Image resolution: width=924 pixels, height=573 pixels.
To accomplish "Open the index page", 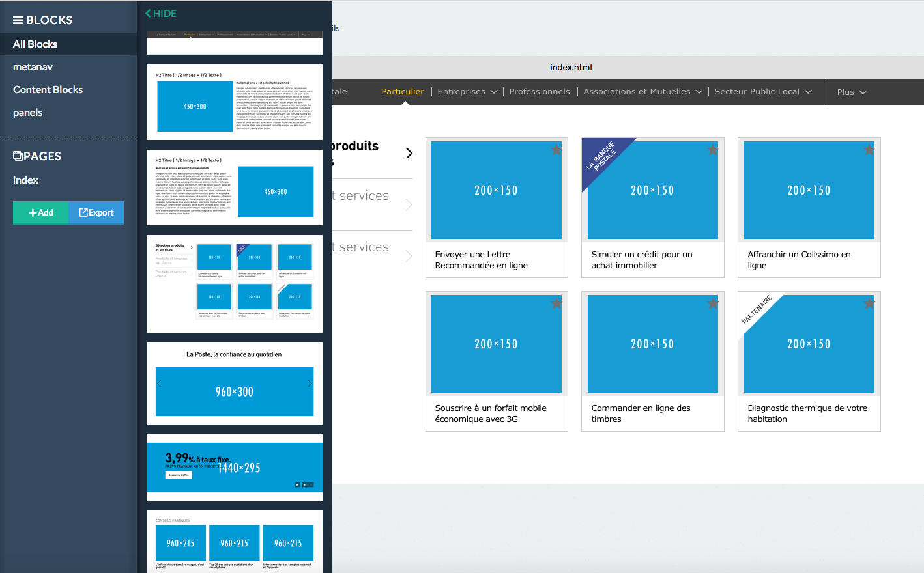I will click(x=26, y=180).
